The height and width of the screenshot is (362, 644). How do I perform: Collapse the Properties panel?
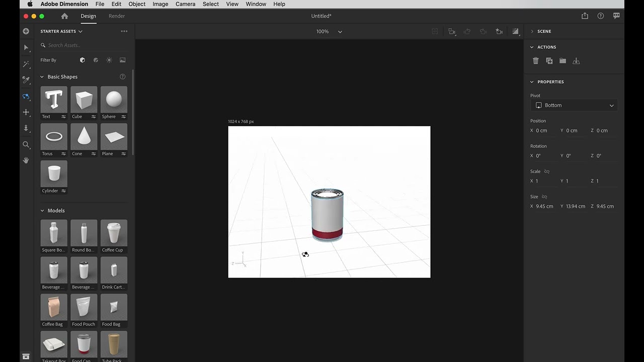point(532,82)
